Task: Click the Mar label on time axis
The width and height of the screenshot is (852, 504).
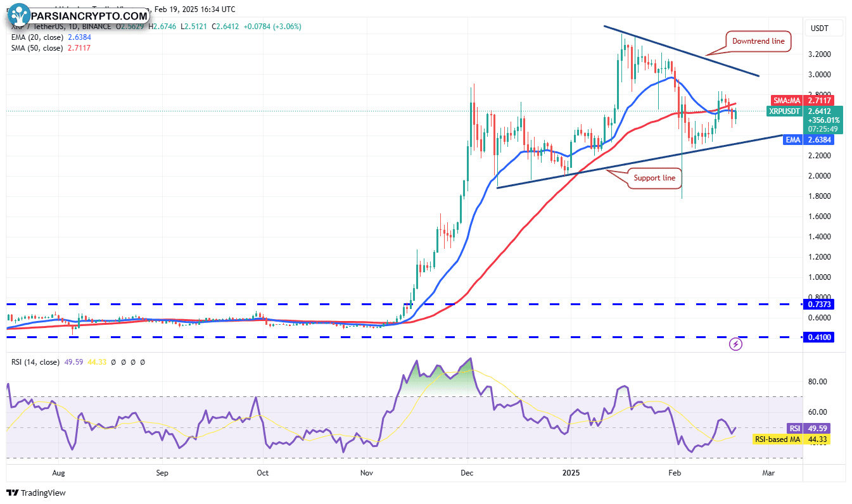Action: 768,473
